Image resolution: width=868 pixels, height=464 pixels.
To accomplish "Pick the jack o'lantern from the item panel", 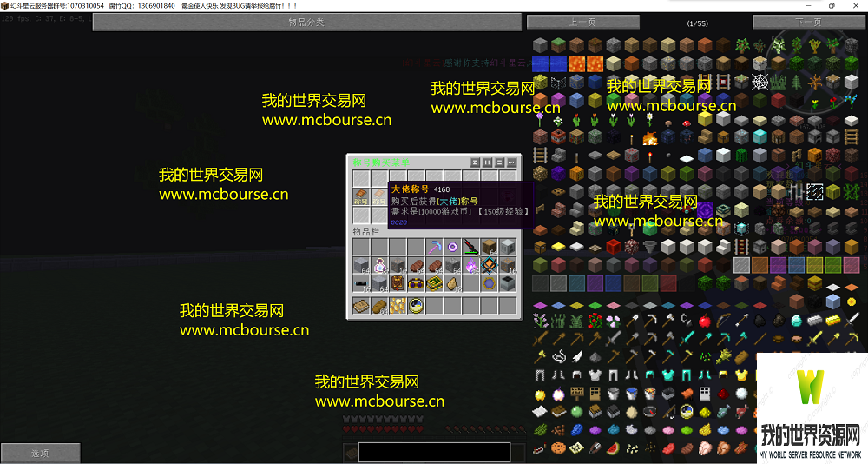I will [576, 174].
